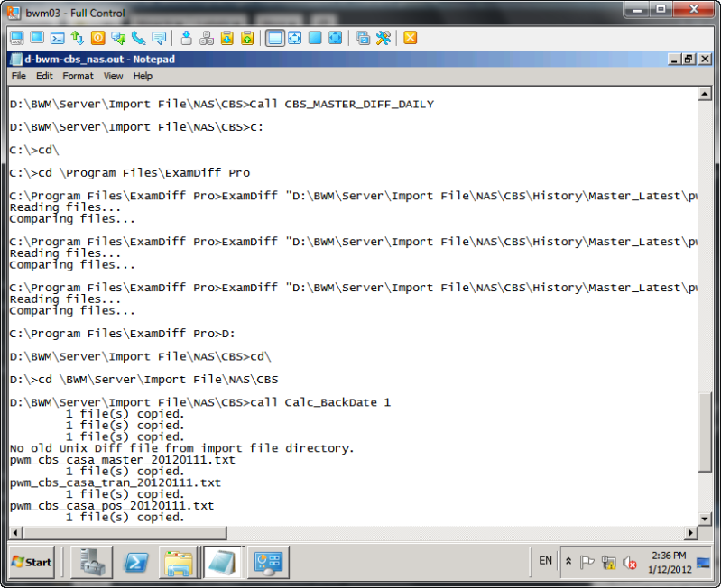The width and height of the screenshot is (721, 588).
Task: Click the orange X disconnect icon
Action: pyautogui.click(x=410, y=38)
